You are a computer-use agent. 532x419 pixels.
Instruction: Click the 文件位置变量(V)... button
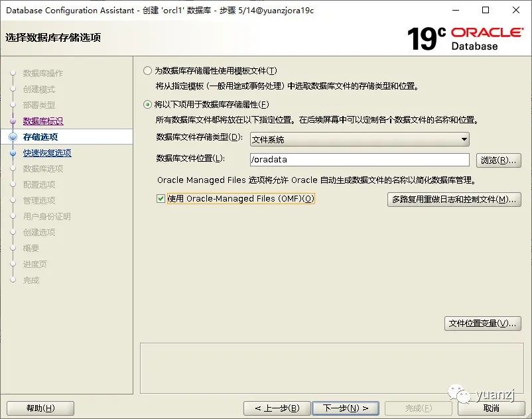click(483, 324)
